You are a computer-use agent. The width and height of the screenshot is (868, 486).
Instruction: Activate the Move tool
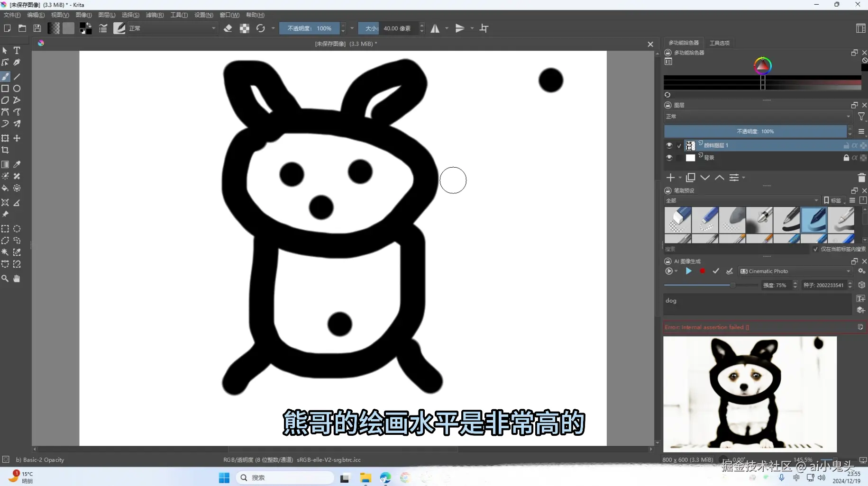[x=17, y=138]
